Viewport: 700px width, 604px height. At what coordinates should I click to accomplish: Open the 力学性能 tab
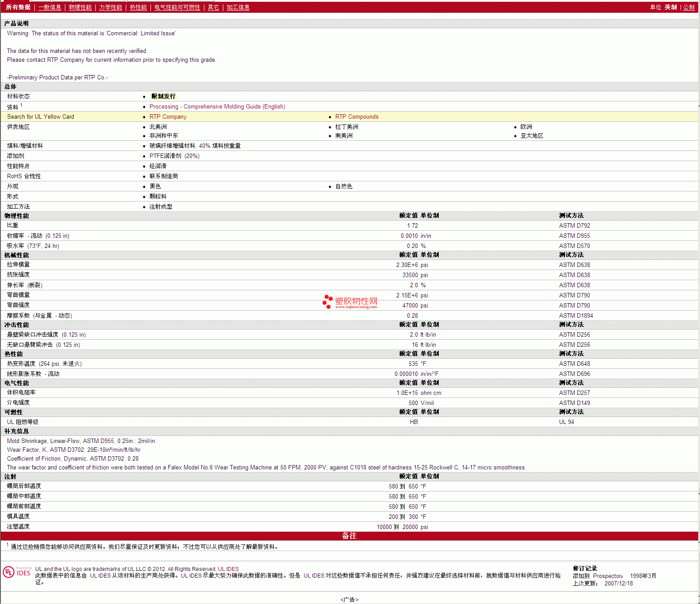(x=110, y=8)
